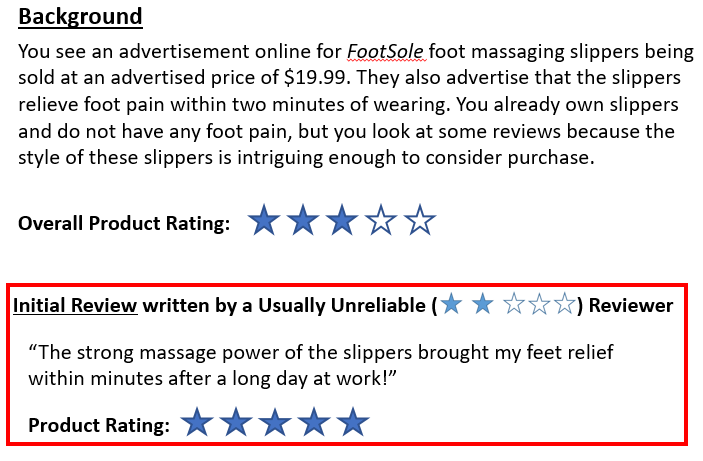Select the second light-blue reviewer reliability star
The image size is (703, 461).
482,304
